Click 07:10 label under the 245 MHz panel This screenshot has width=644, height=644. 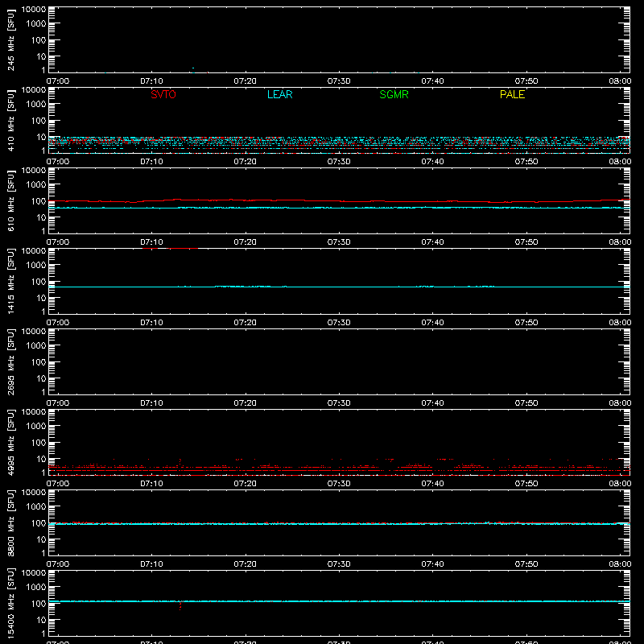(151, 81)
